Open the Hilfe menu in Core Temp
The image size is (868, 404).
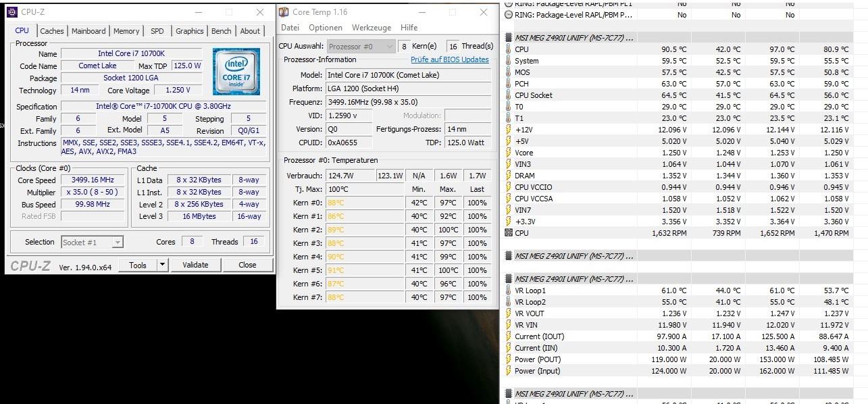pos(409,28)
